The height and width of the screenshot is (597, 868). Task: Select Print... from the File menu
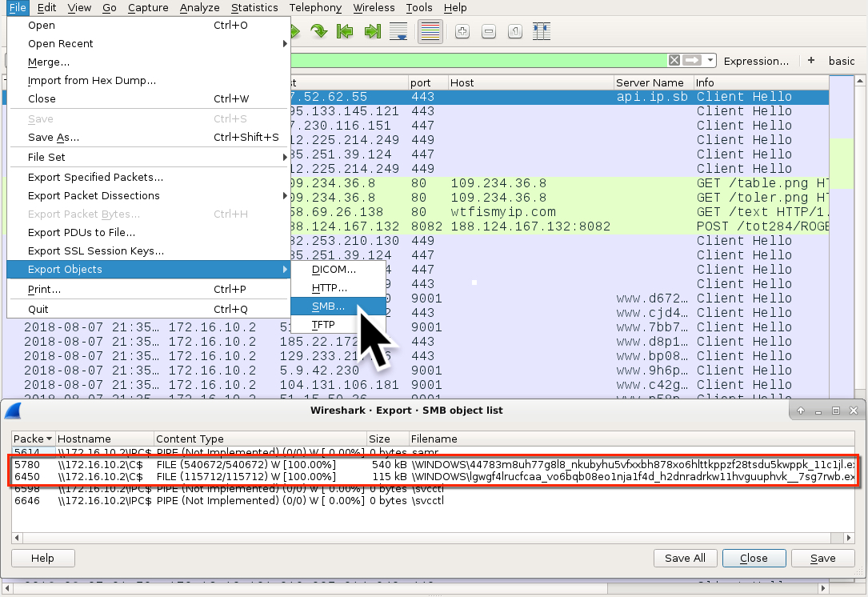point(148,289)
